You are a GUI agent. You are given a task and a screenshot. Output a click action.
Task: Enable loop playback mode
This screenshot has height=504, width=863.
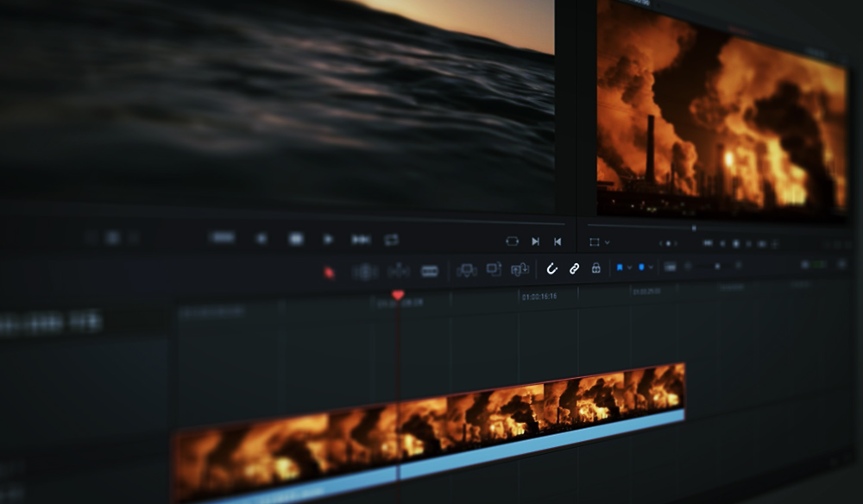pos(393,241)
